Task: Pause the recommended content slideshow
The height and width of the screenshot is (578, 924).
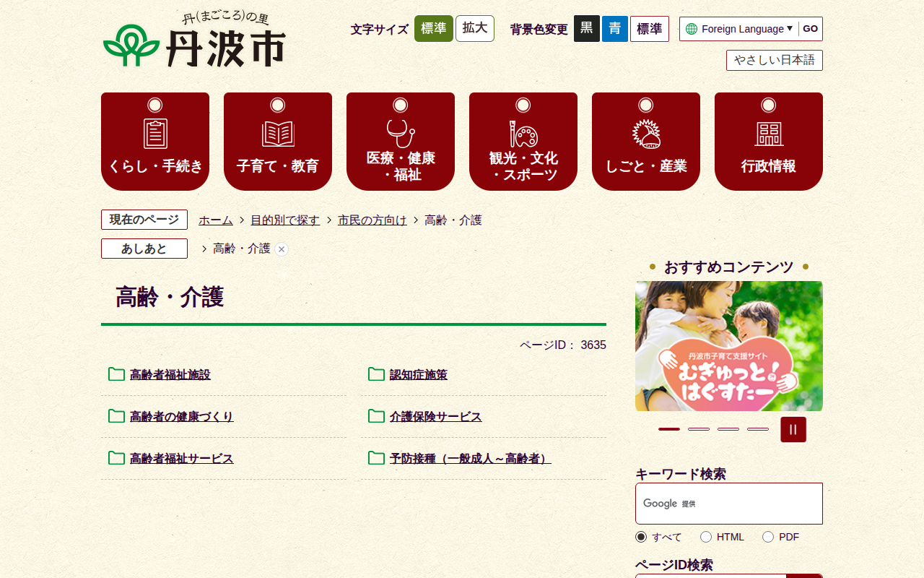Action: 793,429
